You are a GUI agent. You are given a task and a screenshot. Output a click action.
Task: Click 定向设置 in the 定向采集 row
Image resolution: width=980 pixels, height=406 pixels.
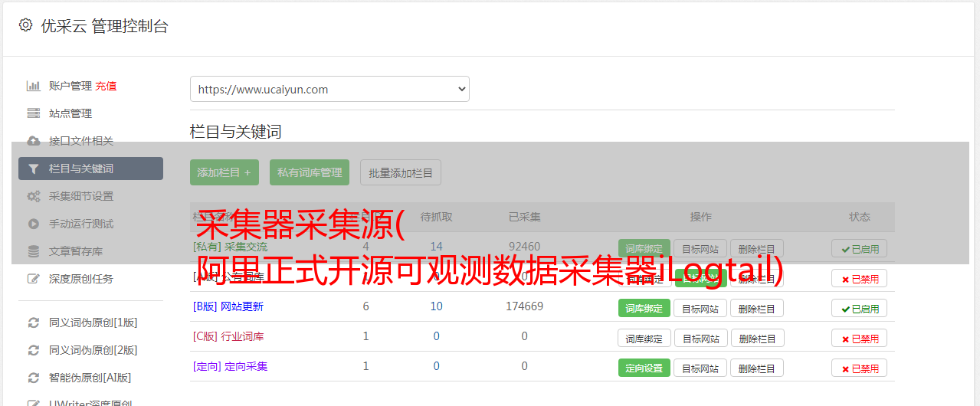pos(644,368)
